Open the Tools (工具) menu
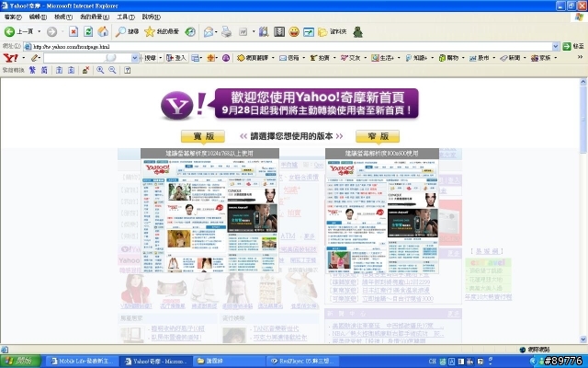 point(126,17)
